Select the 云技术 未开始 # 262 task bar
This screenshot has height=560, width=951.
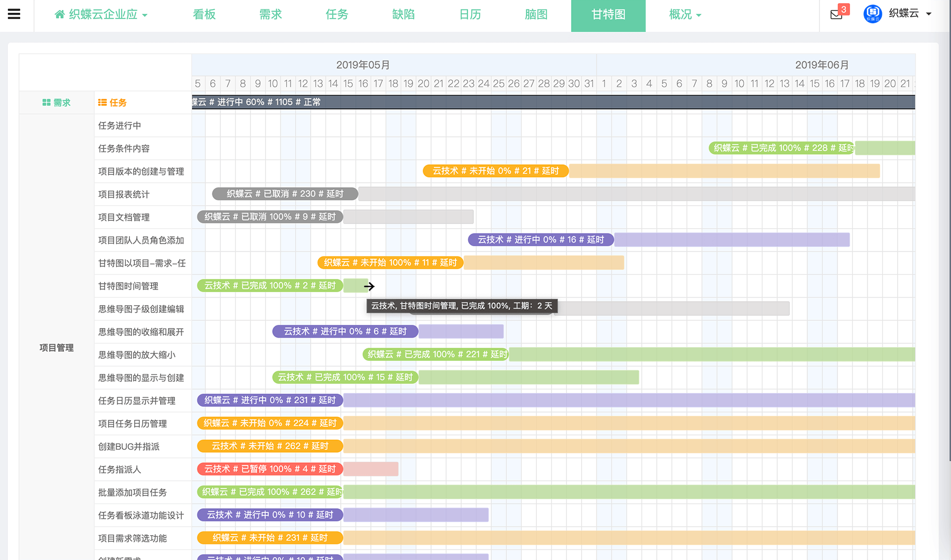270,446
